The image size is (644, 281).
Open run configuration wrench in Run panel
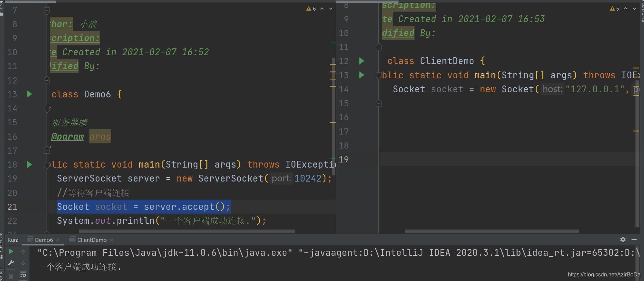pos(11,263)
